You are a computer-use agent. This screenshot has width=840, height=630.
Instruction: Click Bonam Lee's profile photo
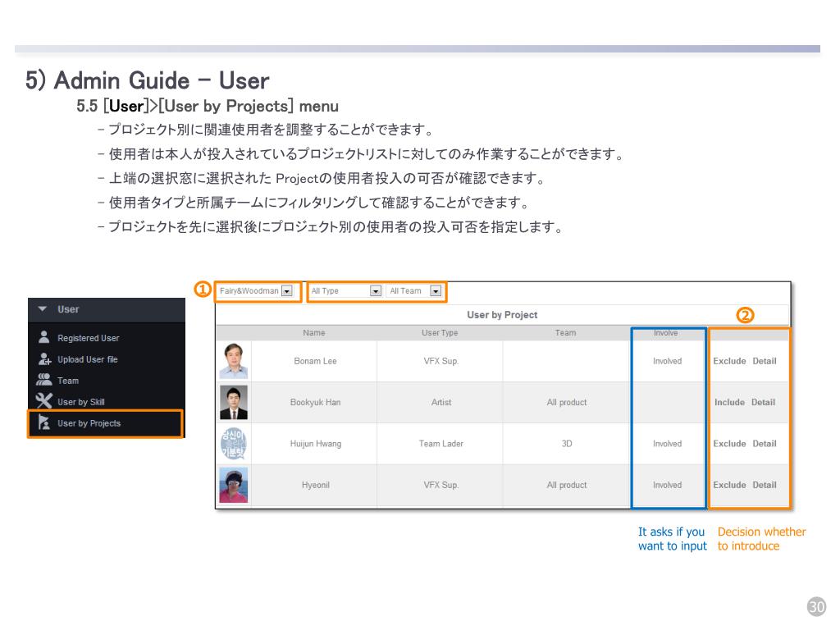pyautogui.click(x=234, y=361)
